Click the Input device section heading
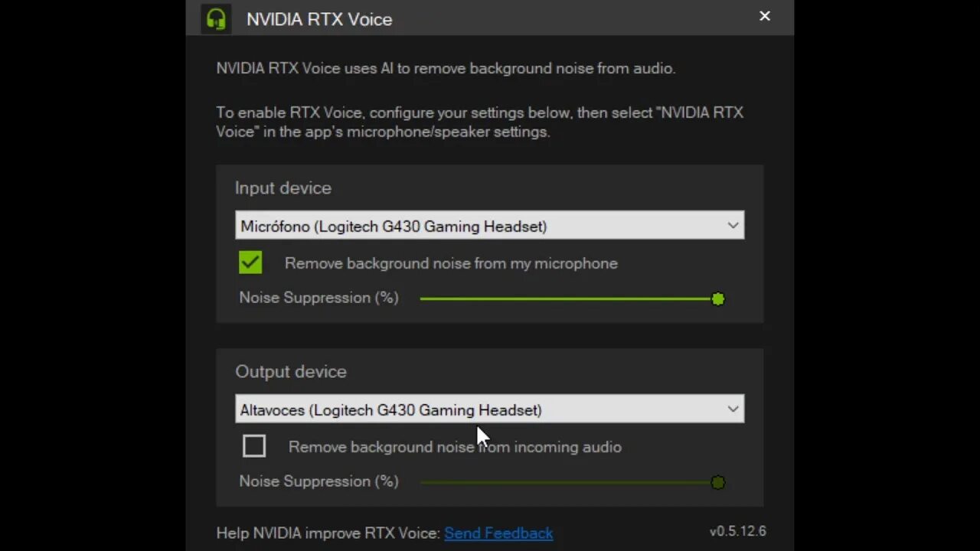 click(283, 188)
